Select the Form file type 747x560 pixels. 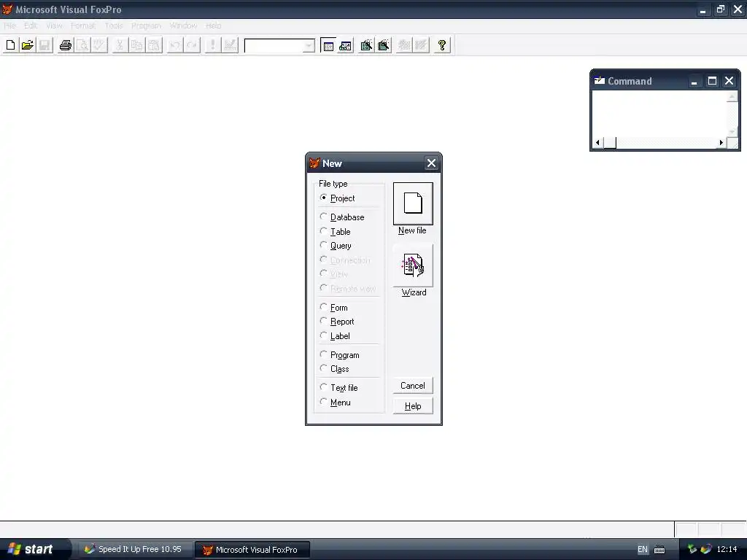click(x=334, y=308)
